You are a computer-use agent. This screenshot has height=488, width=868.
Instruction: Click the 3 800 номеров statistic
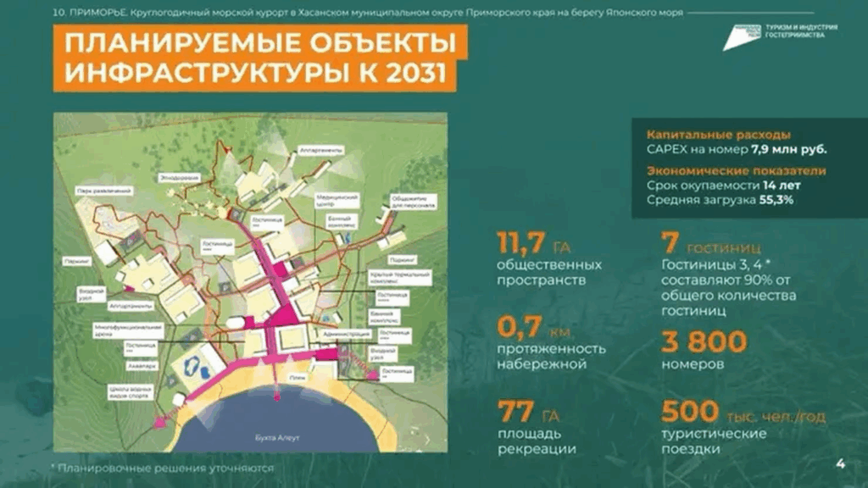(x=703, y=343)
